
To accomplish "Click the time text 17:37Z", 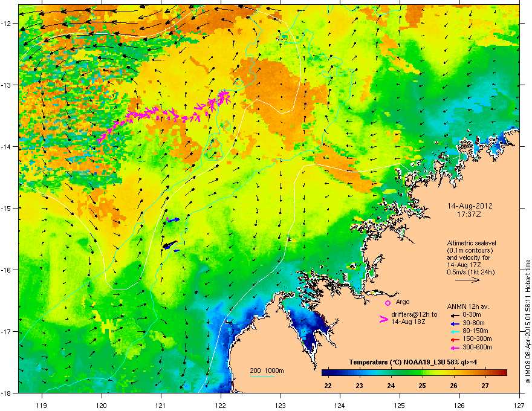I will 469,215.
